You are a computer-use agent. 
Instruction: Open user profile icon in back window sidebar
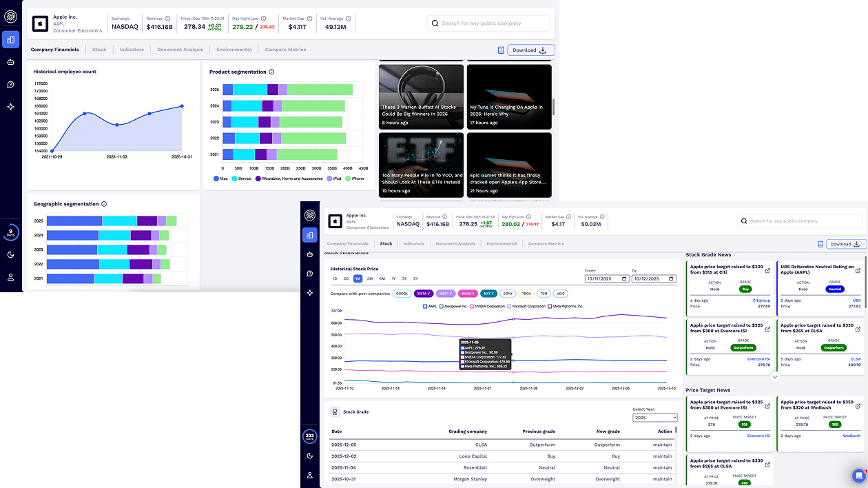coord(10,276)
